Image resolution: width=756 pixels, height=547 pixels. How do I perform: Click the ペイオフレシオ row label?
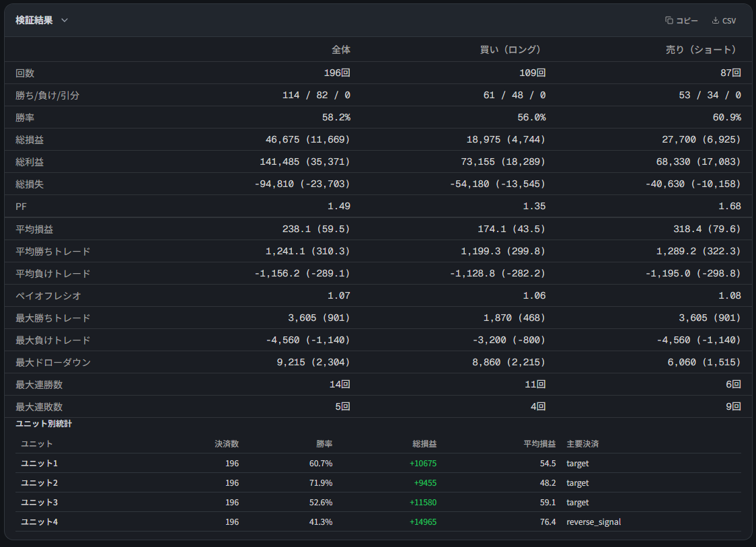click(48, 295)
